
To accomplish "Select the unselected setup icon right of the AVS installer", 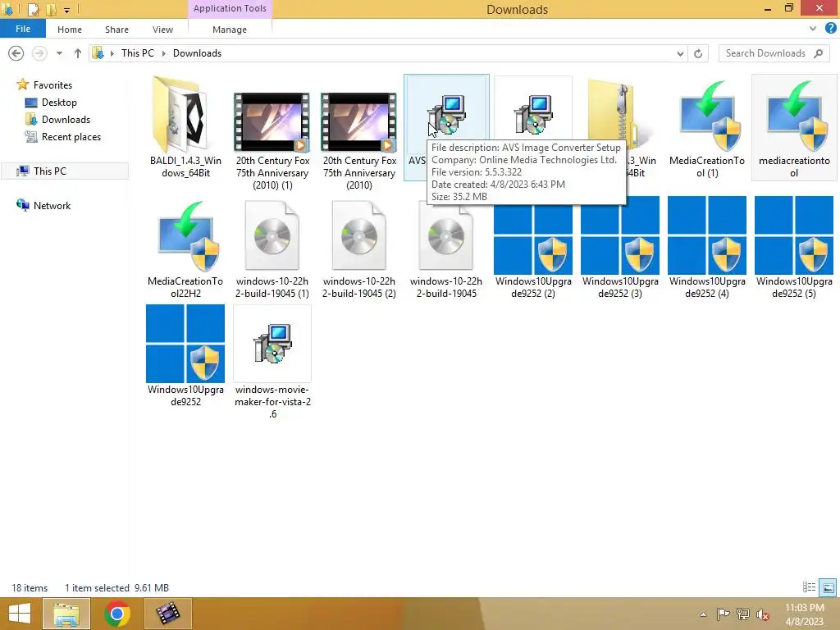I will [x=533, y=113].
